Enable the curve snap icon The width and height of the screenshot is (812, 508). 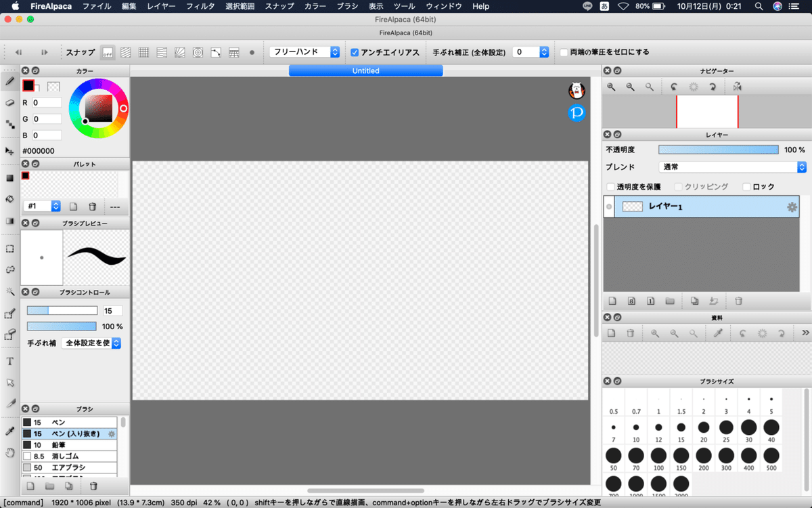point(216,52)
